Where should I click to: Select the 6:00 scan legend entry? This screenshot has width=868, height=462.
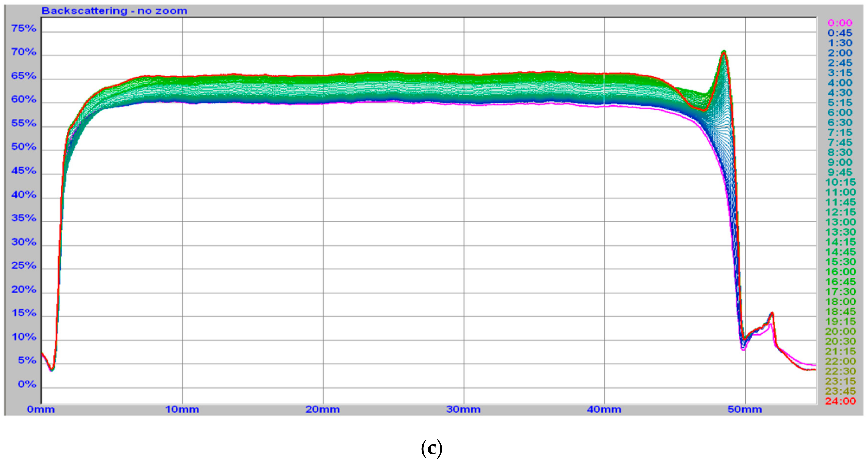(x=840, y=113)
